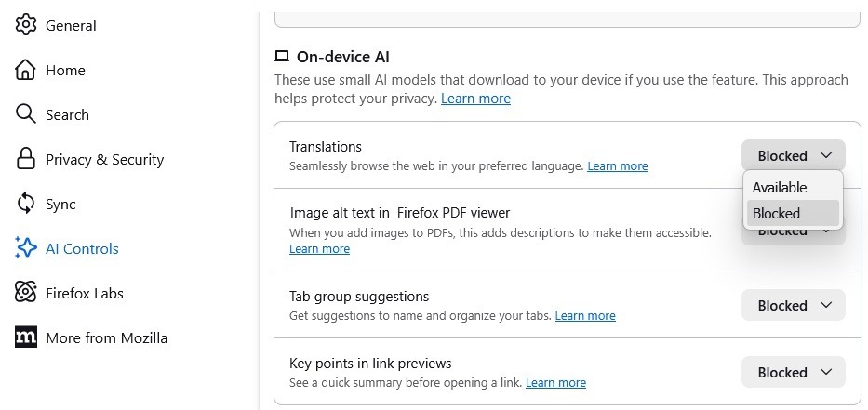Click the More from Mozilla icon
Screen dimensions: 868x410
tap(26, 337)
